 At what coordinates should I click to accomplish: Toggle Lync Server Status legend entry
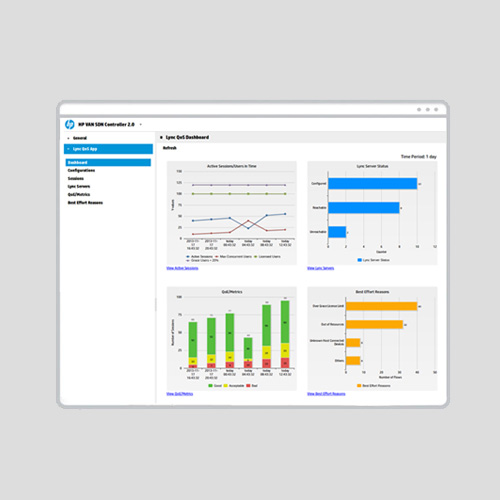point(373,260)
